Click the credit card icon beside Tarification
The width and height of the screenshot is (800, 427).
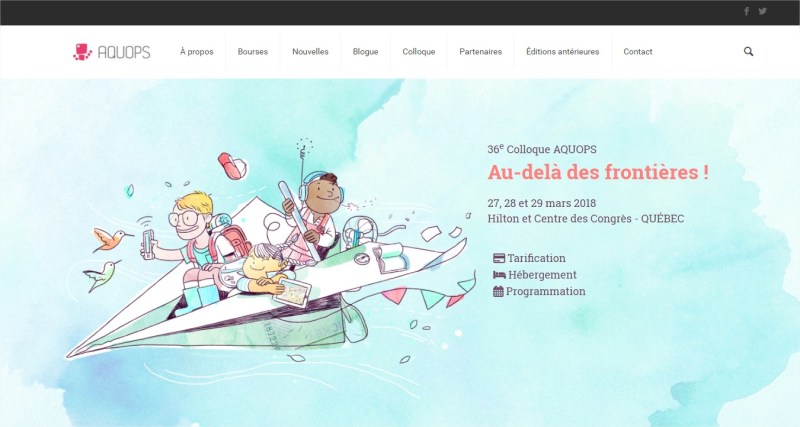click(499, 258)
